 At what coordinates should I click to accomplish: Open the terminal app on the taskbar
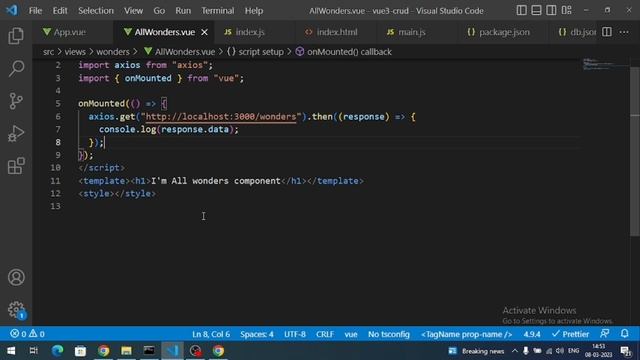149,351
